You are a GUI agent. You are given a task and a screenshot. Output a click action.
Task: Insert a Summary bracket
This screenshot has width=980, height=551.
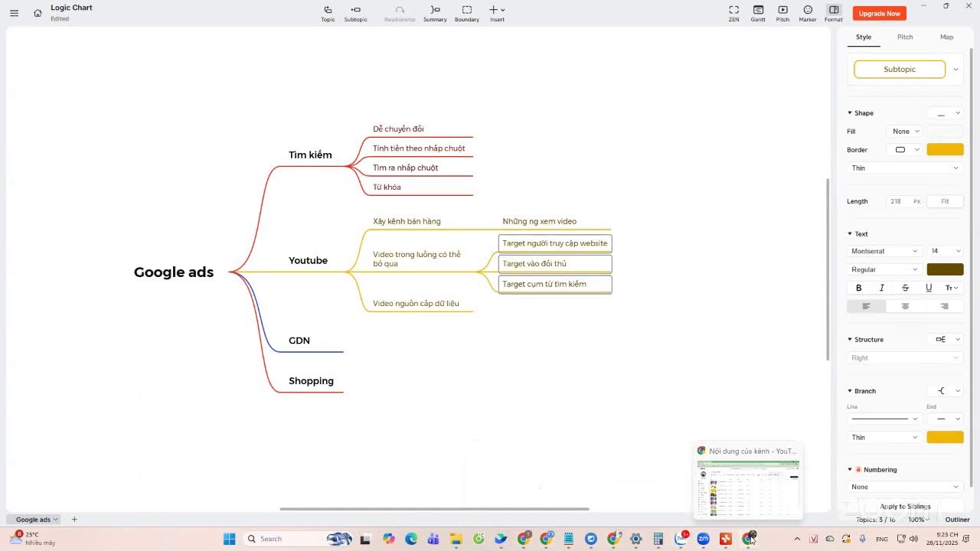[435, 13]
